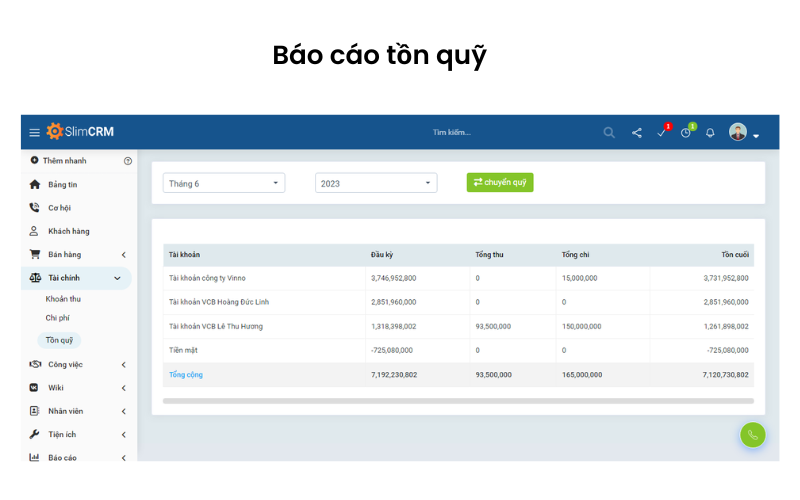800x500 pixels.
Task: Click the SlimCRM brand text
Action: [x=89, y=132]
